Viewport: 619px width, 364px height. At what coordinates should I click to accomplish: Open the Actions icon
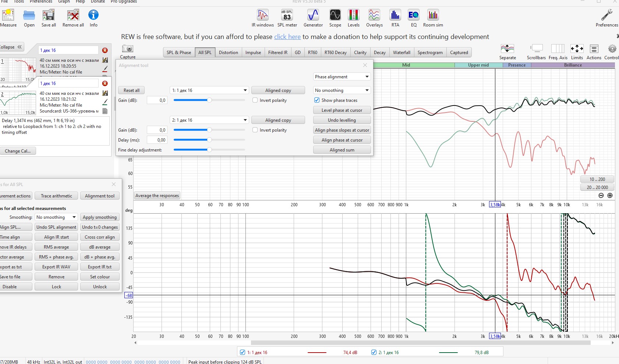coord(594,49)
